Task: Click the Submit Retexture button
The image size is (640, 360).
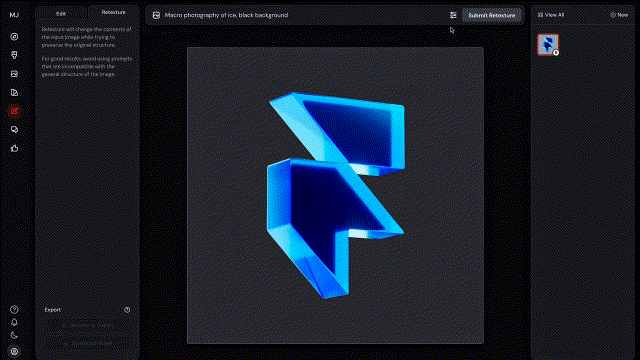Action: point(491,16)
